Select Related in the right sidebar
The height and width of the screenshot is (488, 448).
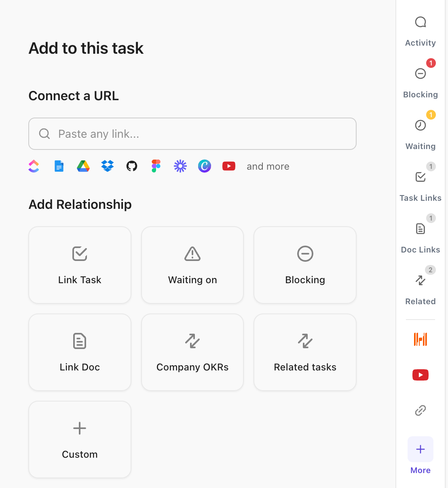[421, 281]
